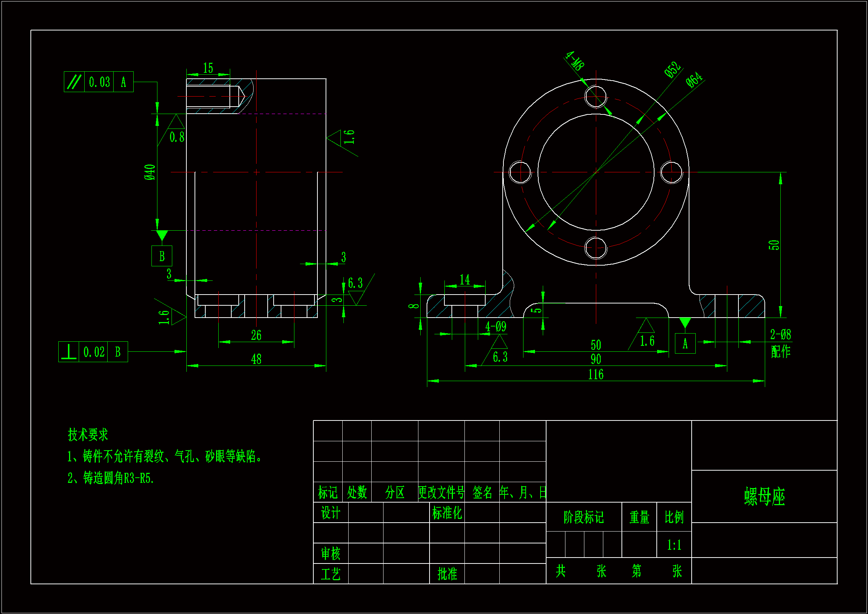Screen dimensions: 868x614
Task: Select the 螺母座 part name in title block
Action: [764, 497]
